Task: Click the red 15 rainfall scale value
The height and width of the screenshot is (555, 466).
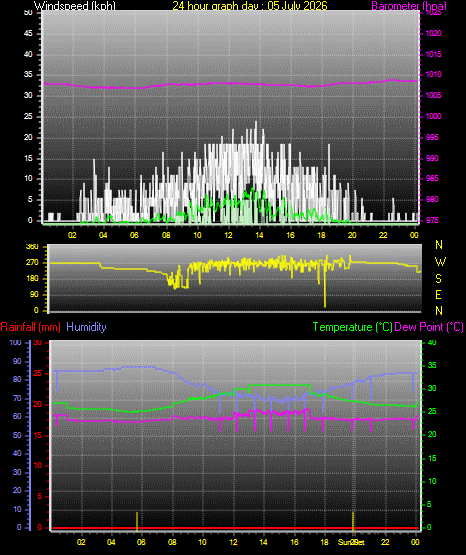Action: click(x=38, y=435)
